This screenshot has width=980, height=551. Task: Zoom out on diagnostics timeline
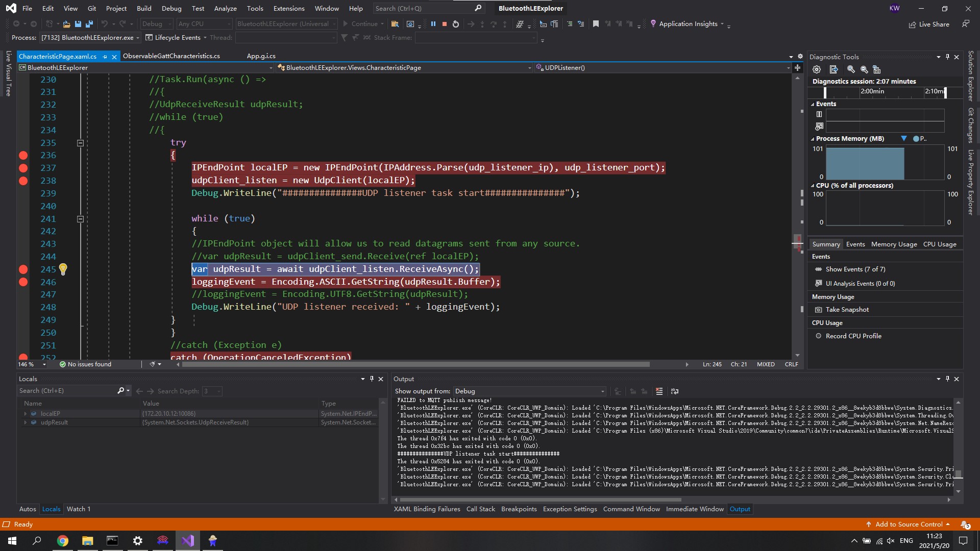pyautogui.click(x=864, y=69)
